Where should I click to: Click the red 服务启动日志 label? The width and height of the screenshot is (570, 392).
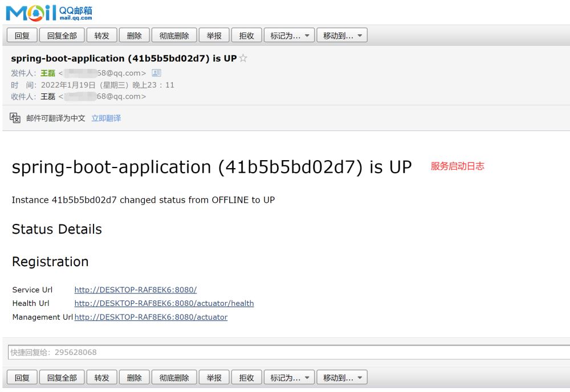tap(457, 166)
